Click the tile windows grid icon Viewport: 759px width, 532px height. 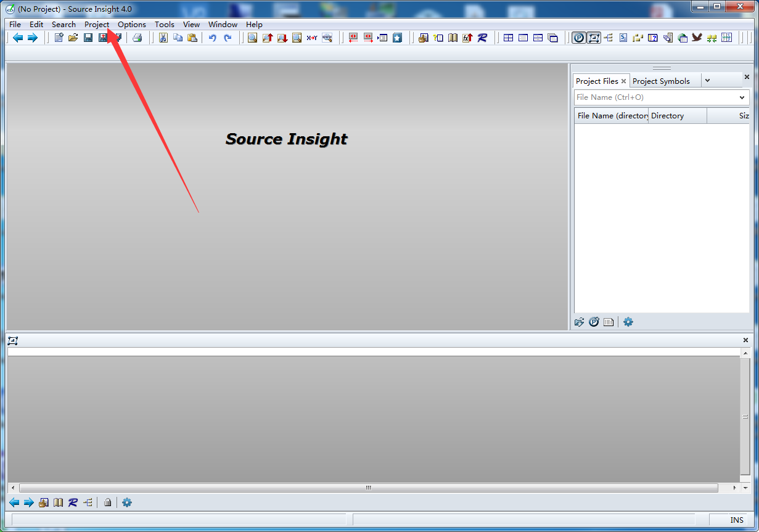[x=508, y=38]
